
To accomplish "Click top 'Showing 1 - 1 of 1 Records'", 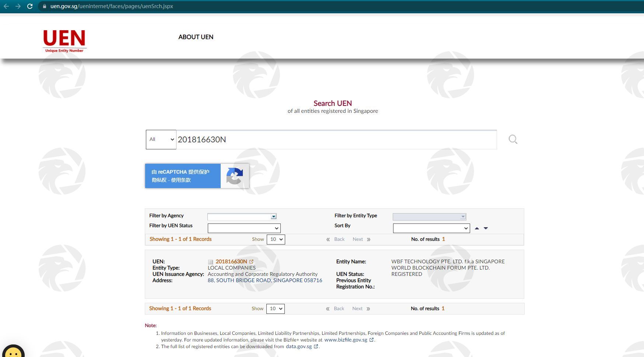I will pos(181,239).
